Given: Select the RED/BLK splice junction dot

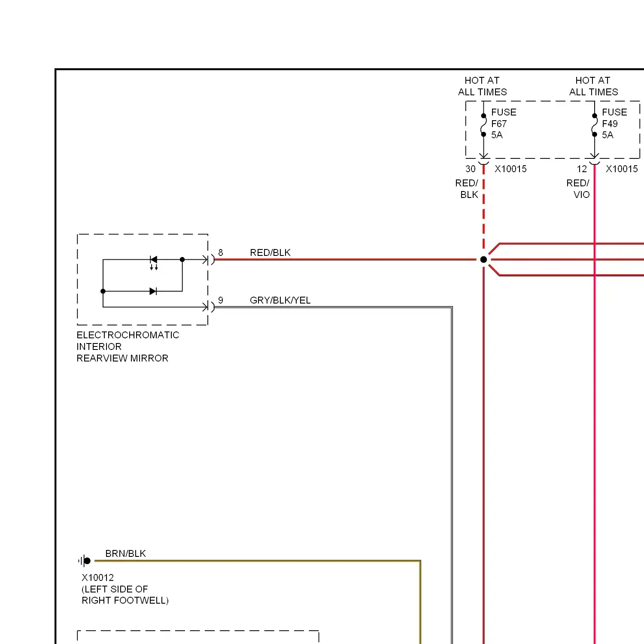Looking at the screenshot, I should pos(484,259).
